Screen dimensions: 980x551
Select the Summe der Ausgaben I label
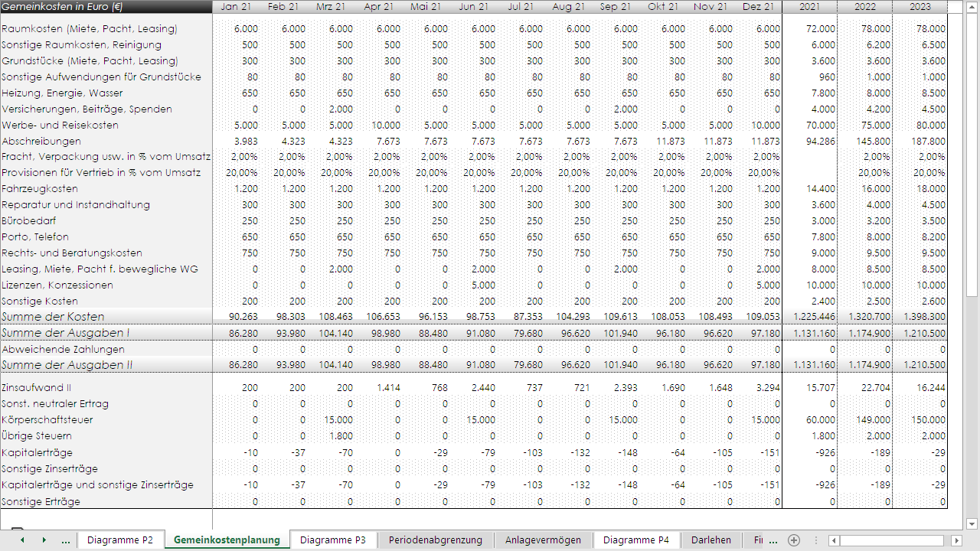click(x=66, y=332)
